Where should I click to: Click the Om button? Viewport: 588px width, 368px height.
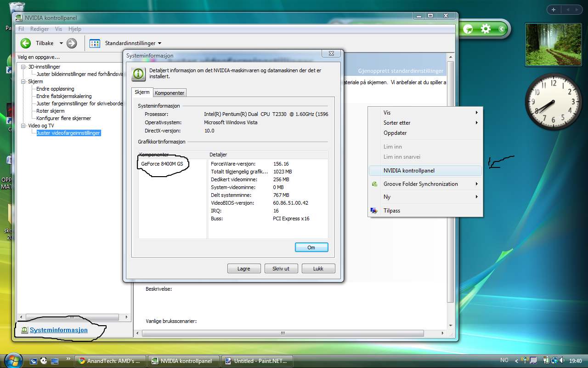311,247
